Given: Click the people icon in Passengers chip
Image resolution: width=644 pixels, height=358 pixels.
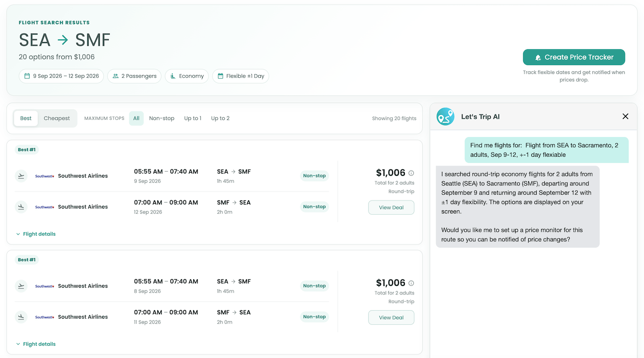Looking at the screenshot, I should [115, 76].
